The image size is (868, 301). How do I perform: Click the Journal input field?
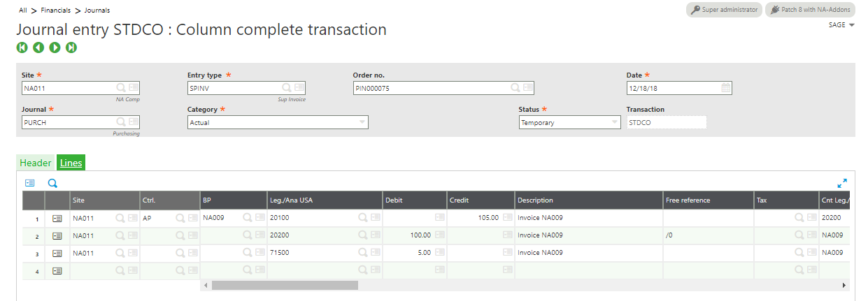click(68, 122)
